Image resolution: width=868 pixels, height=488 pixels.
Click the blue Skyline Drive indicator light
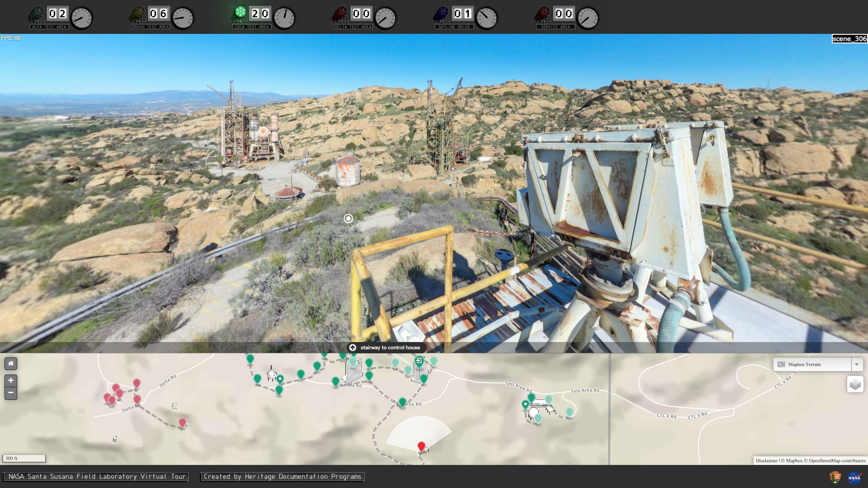(443, 12)
